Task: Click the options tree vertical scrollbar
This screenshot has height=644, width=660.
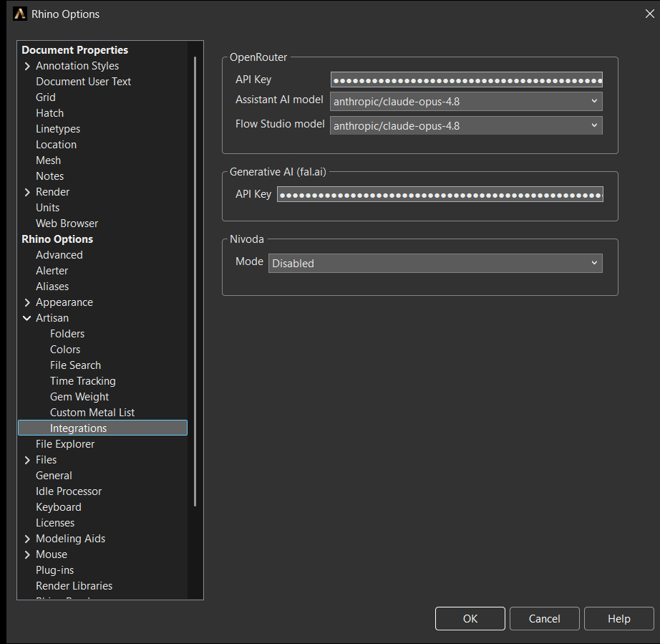Action: [195, 282]
